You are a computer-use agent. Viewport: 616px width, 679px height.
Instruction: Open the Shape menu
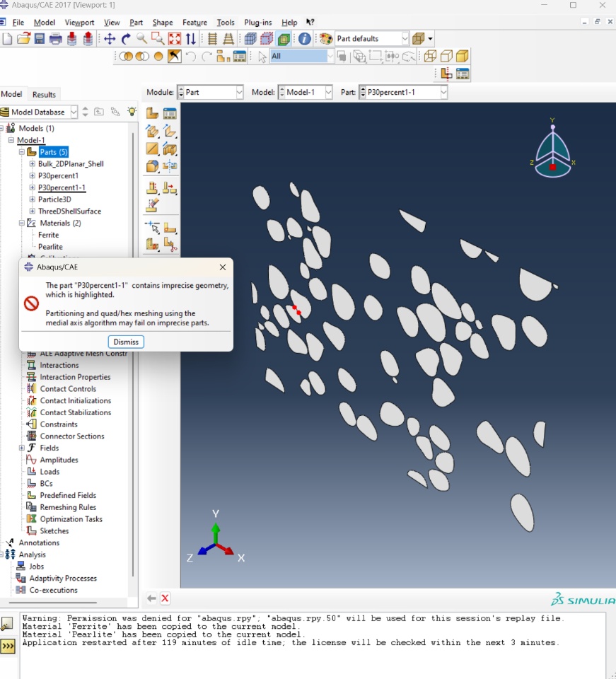[x=163, y=23]
